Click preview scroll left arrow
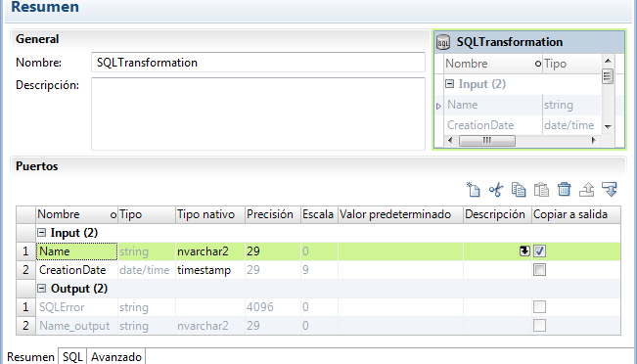Image resolution: width=637 pixels, height=364 pixels. tap(450, 141)
